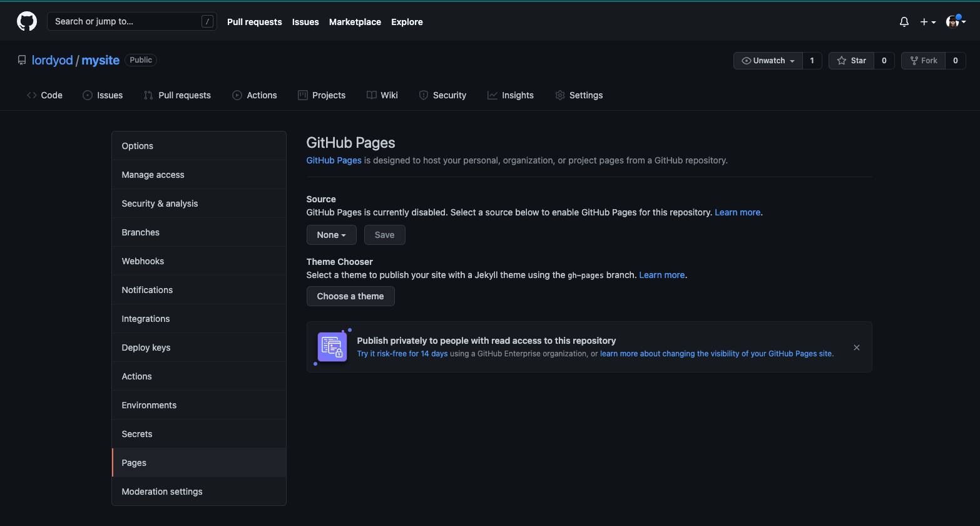Click the Choose a theme button
Screen dimensions: 980x526
click(x=350, y=296)
